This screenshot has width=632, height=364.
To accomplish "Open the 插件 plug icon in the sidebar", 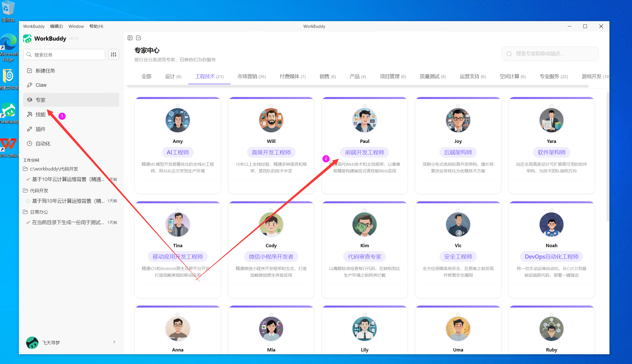I will tap(30, 129).
